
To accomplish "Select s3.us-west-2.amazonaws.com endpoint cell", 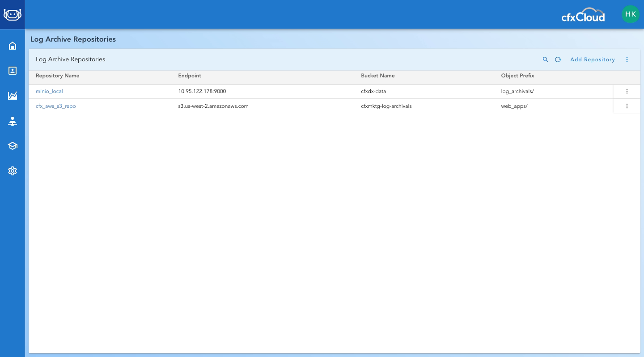I will pyautogui.click(x=213, y=106).
